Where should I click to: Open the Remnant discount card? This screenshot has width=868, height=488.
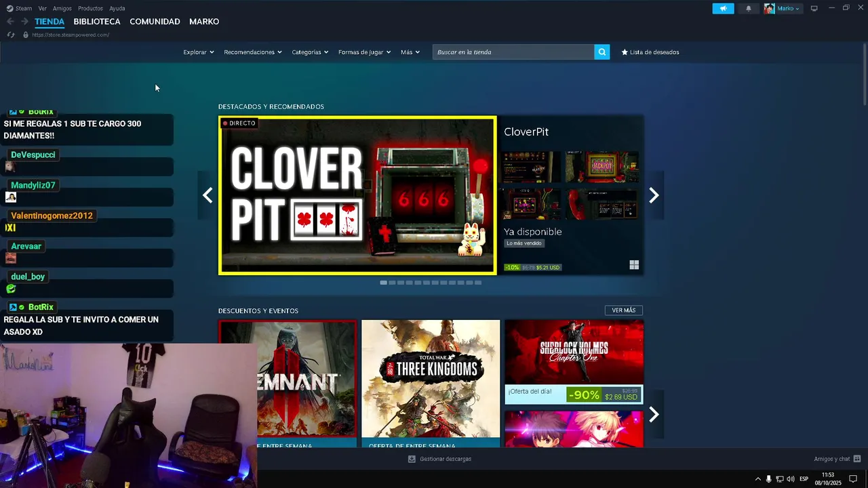288,384
